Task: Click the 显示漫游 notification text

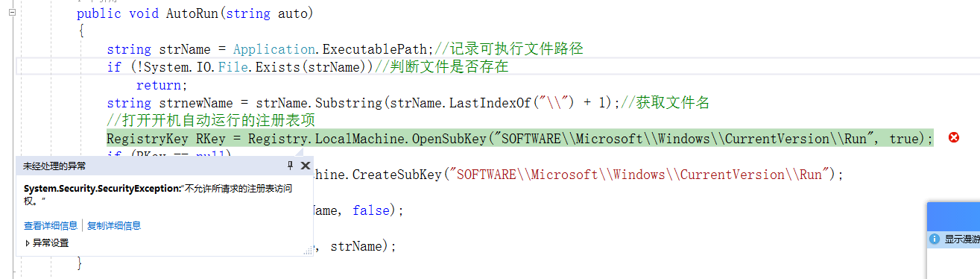Action: point(961,239)
